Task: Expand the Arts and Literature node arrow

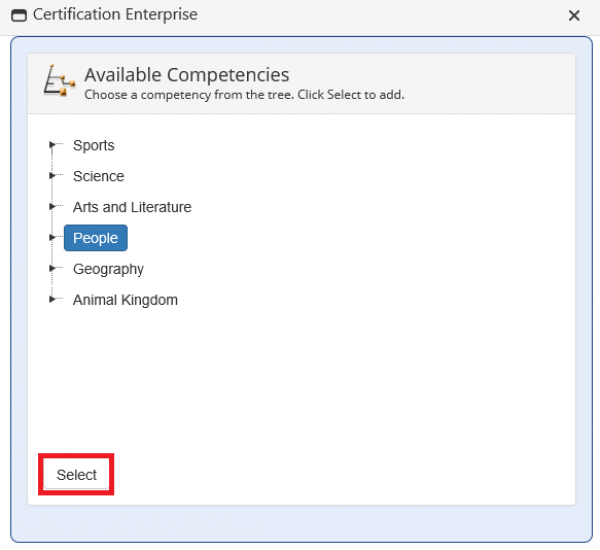Action: point(52,207)
